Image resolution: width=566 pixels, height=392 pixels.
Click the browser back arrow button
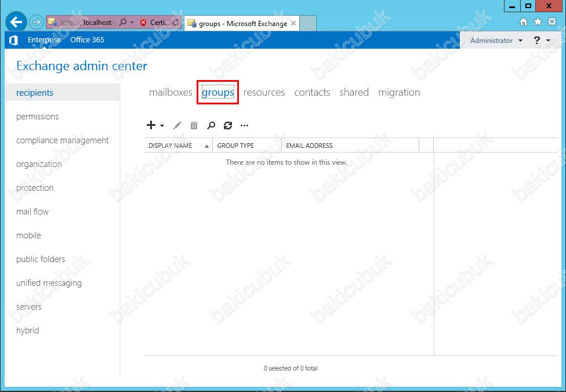tap(16, 22)
